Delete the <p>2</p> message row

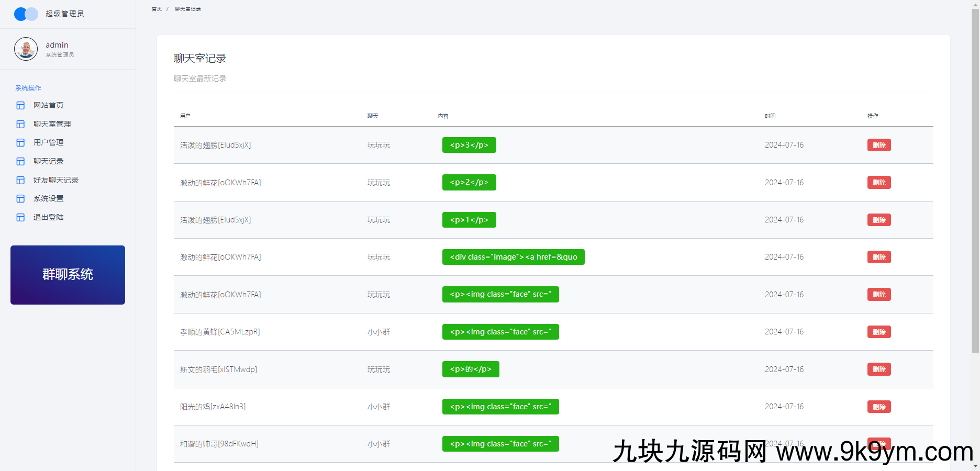click(878, 183)
